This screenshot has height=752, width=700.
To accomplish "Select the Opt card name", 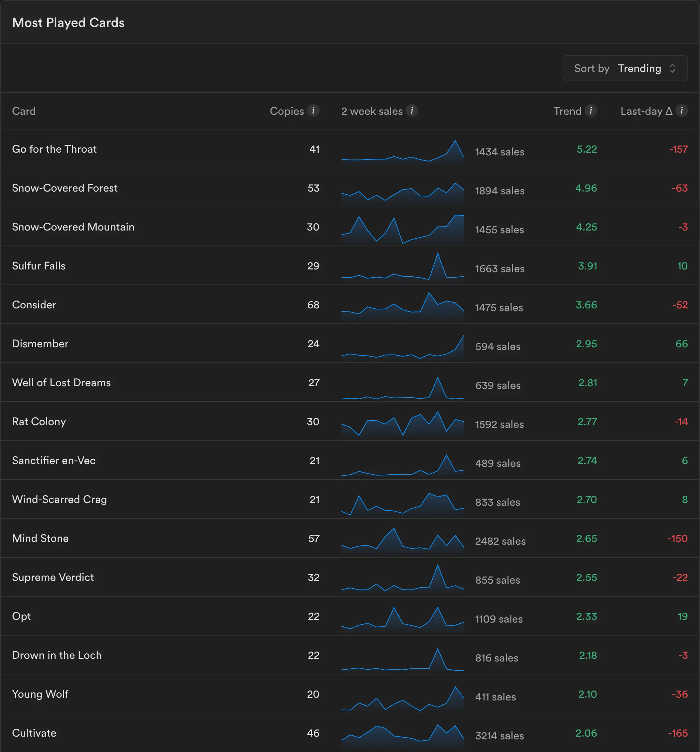I will (x=21, y=616).
